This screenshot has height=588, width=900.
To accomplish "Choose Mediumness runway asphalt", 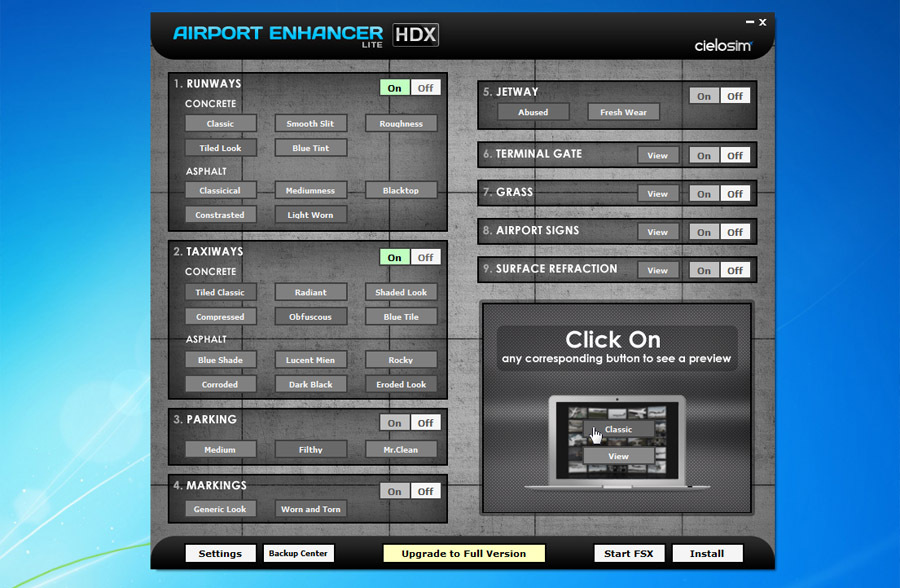I will [x=311, y=191].
